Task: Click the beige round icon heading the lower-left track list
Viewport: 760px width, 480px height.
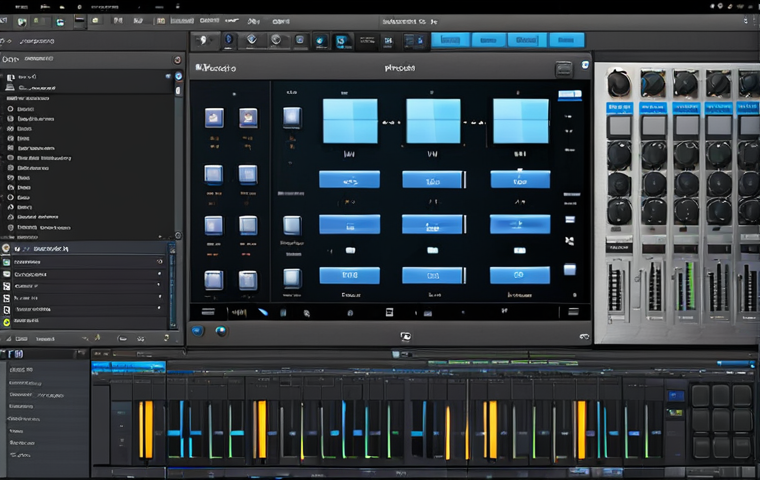Action: (x=6, y=248)
